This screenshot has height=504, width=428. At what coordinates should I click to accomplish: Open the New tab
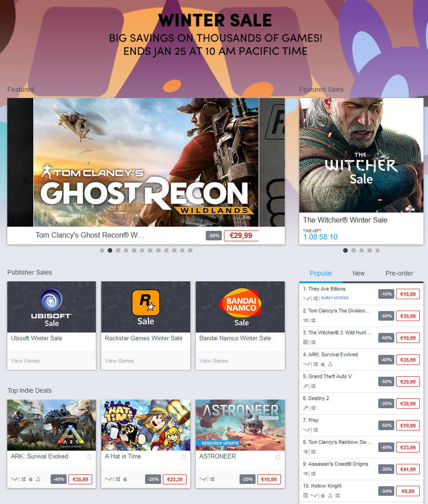pos(359,273)
